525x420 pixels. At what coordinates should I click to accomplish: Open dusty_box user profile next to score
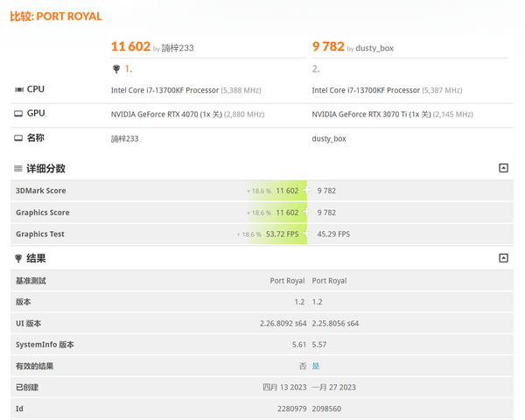click(374, 48)
